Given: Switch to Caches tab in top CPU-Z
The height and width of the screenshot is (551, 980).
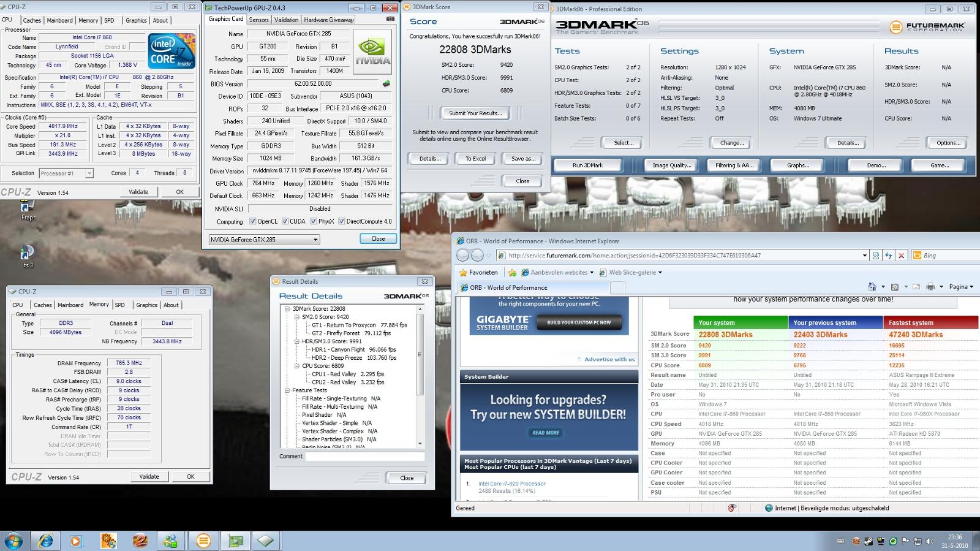Looking at the screenshot, I should [32, 20].
